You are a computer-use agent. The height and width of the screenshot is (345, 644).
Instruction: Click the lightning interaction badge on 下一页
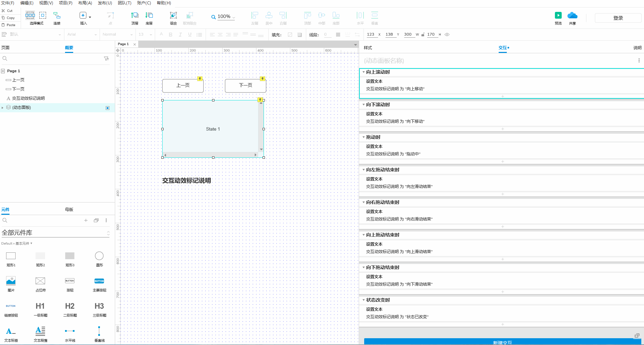[263, 79]
